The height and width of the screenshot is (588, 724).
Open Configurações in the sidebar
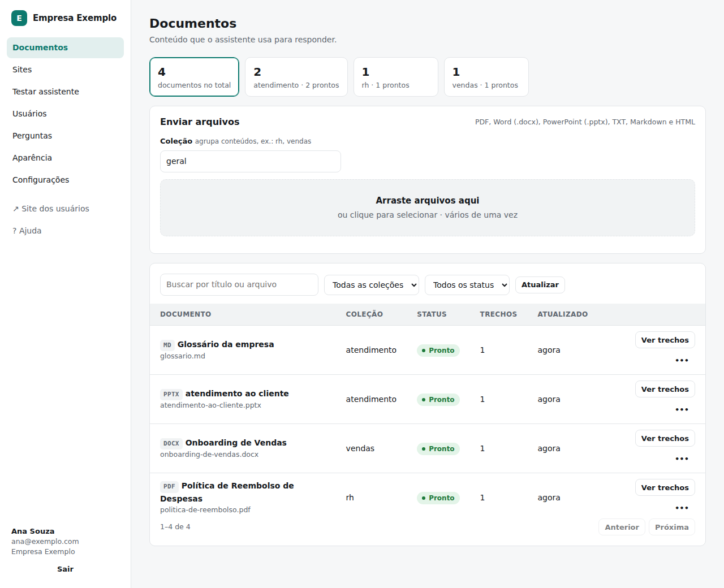(x=65, y=180)
